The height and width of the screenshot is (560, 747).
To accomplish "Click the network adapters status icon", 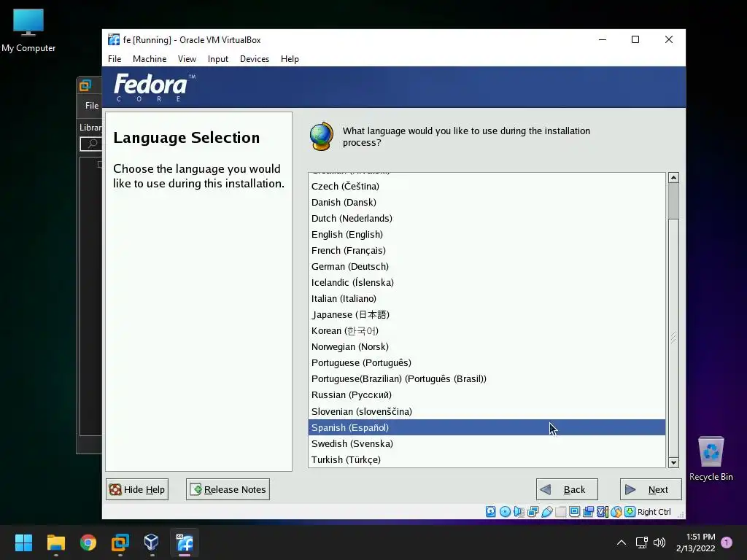I will point(533,512).
